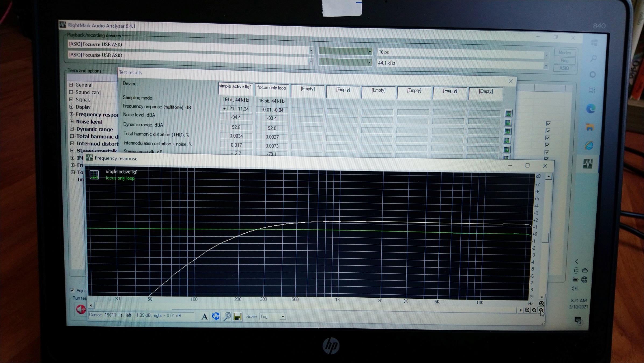The height and width of the screenshot is (363, 644).
Task: Open Total harmonic distortion graph icon
Action: [507, 140]
